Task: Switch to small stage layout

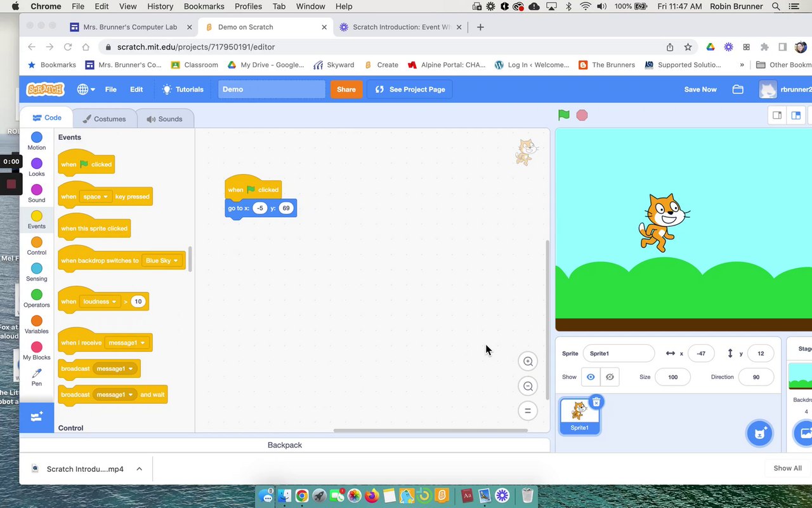Action: [x=777, y=115]
